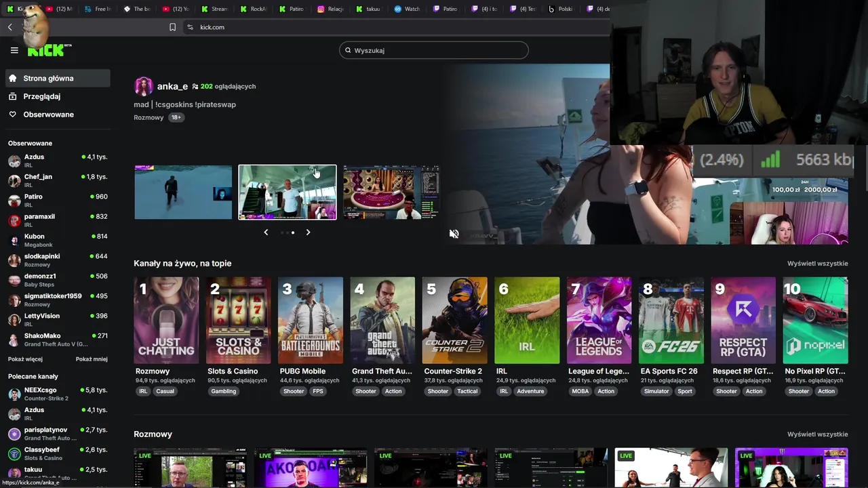Click the MOBA tag under League of Legends
The height and width of the screenshot is (488, 868).
580,391
